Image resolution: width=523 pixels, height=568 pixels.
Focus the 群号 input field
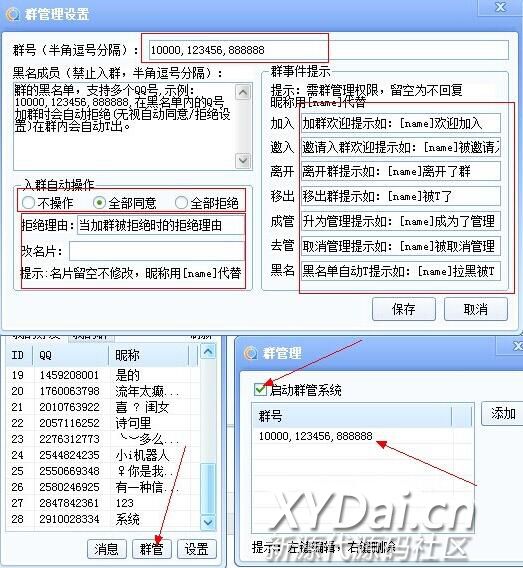329,50
